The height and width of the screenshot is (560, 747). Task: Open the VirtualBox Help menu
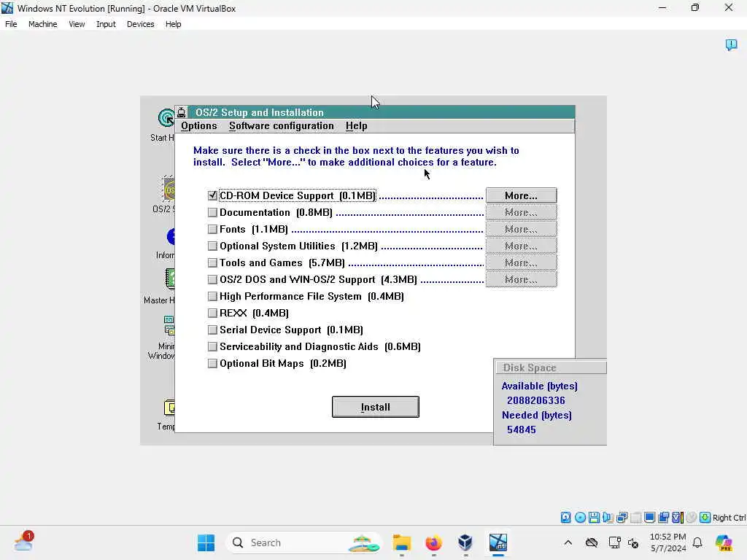click(x=173, y=24)
